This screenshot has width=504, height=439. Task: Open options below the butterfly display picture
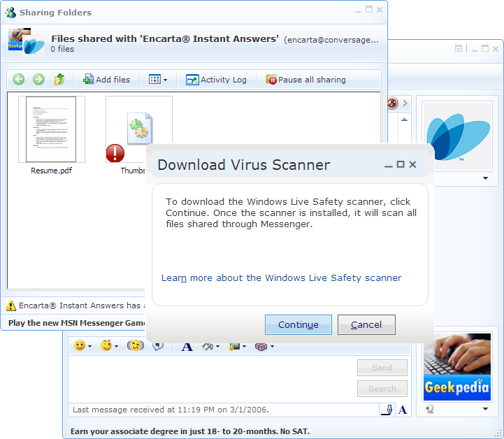(485, 178)
